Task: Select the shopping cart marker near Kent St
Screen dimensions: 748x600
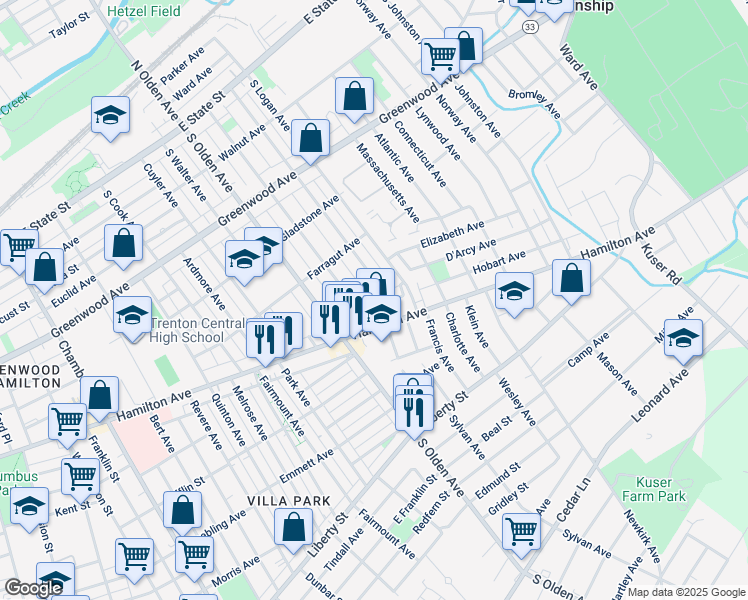Action: [x=80, y=477]
